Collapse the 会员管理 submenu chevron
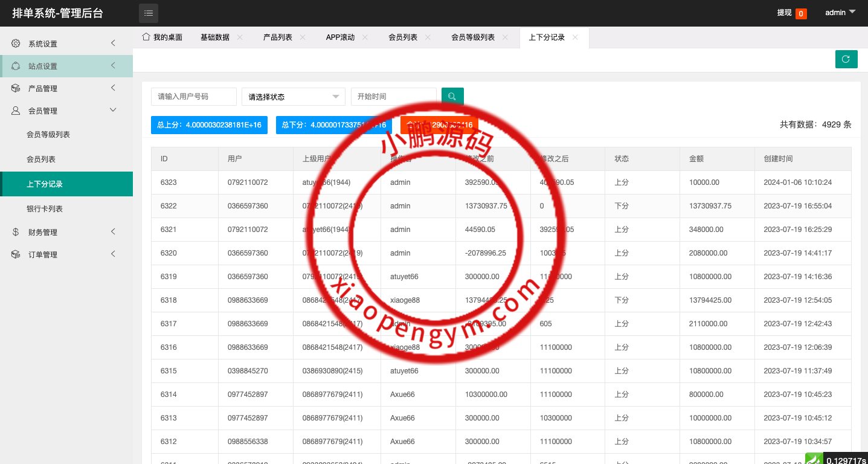 point(113,110)
